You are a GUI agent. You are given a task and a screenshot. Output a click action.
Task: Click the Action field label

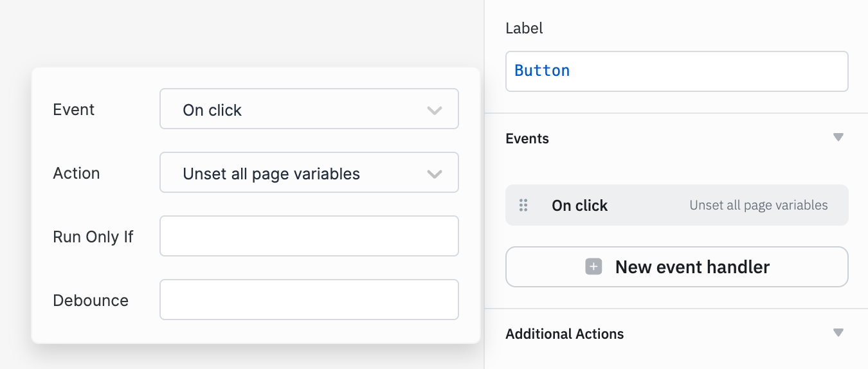pyautogui.click(x=76, y=174)
